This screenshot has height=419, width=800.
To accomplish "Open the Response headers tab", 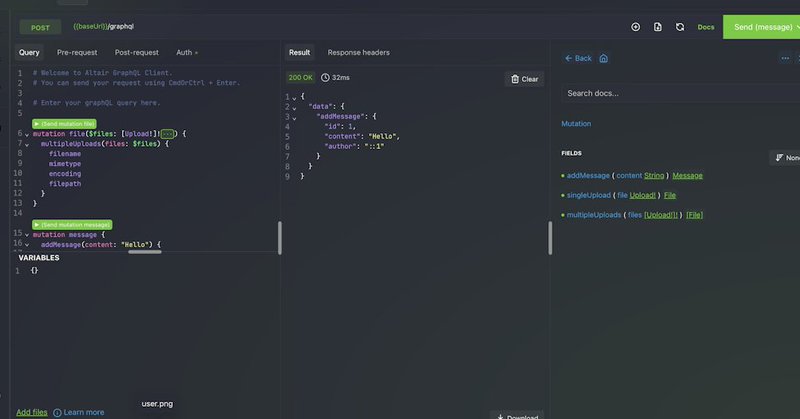I will [x=359, y=53].
